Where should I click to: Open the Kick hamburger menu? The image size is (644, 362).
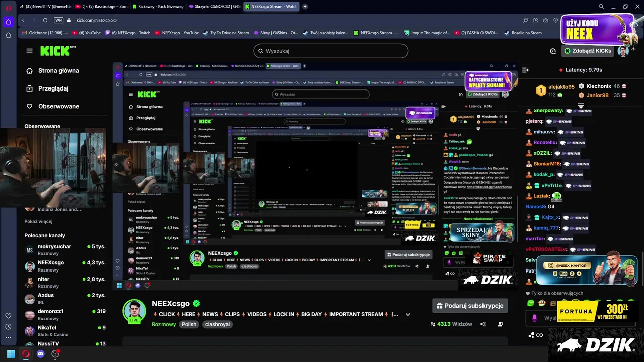(29, 51)
